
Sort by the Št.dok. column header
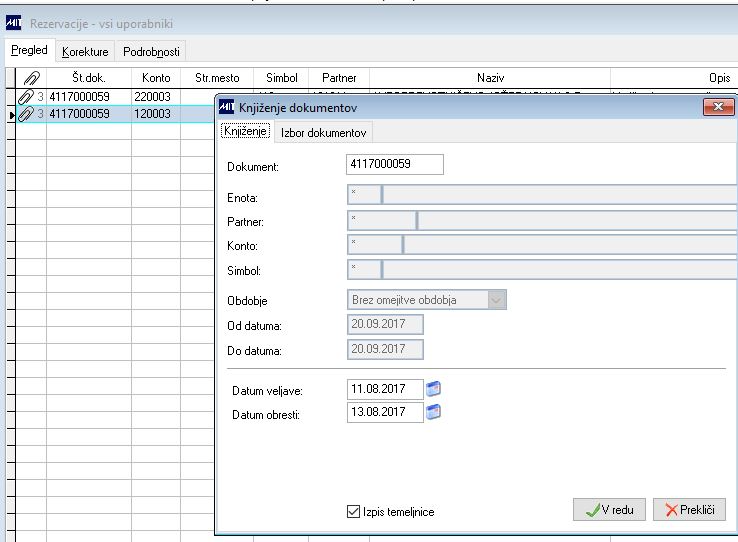(88, 78)
